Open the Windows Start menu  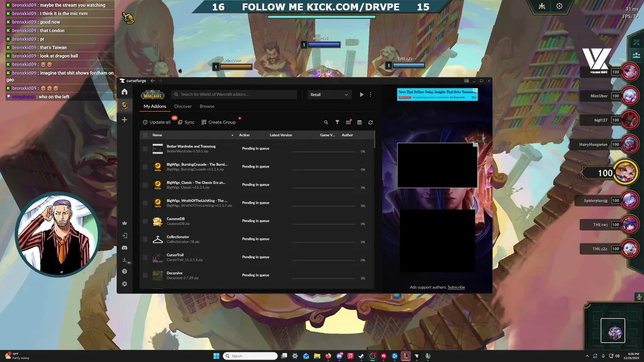tap(216, 356)
